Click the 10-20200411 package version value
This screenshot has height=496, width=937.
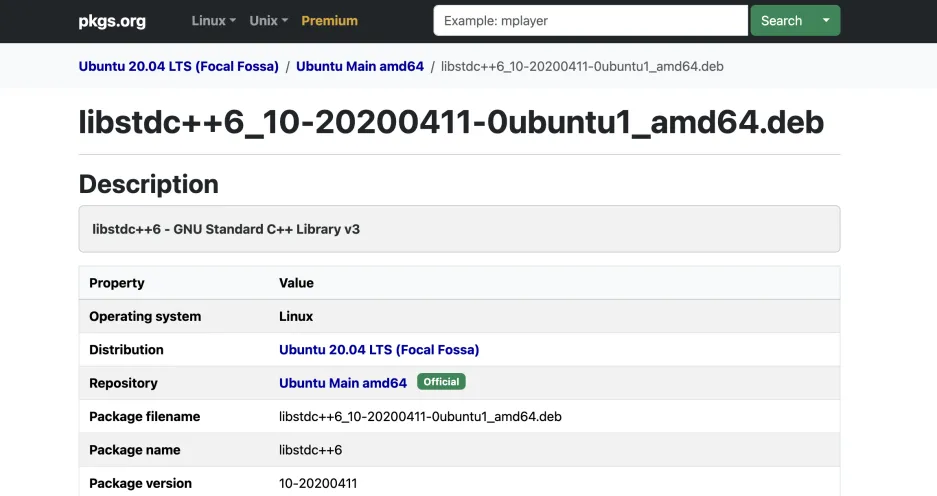317,483
